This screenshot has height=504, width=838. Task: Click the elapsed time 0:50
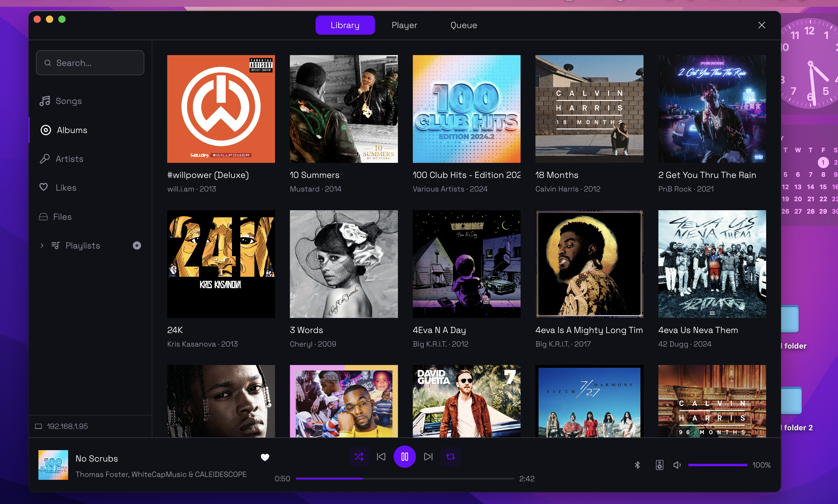tap(282, 479)
